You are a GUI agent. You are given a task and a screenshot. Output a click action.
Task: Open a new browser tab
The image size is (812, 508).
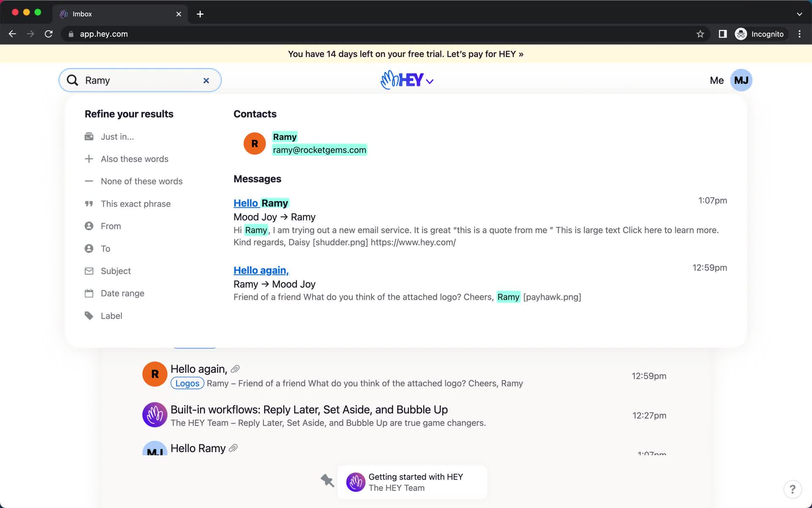pos(200,14)
